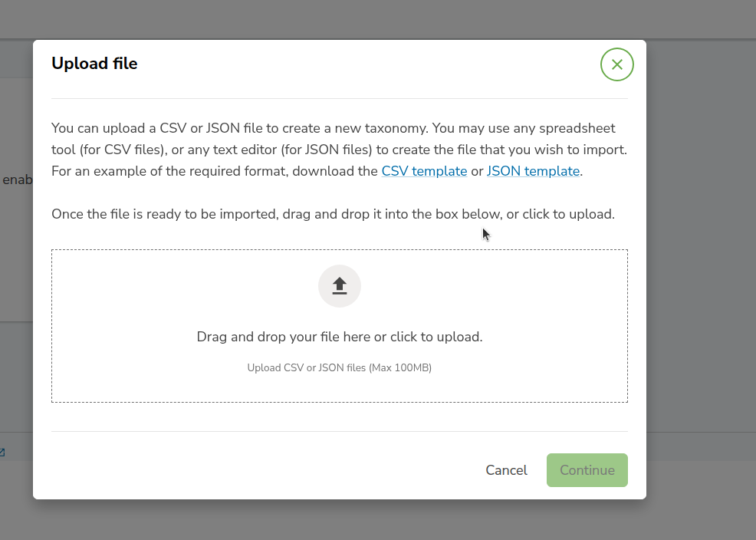Download the CSV template
The image size is (756, 540).
[424, 171]
